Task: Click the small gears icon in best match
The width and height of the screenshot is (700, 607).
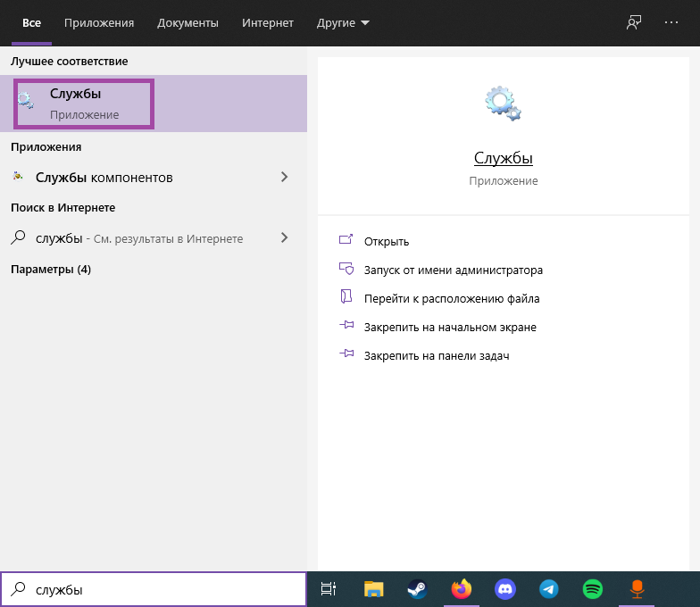Action: (26, 100)
